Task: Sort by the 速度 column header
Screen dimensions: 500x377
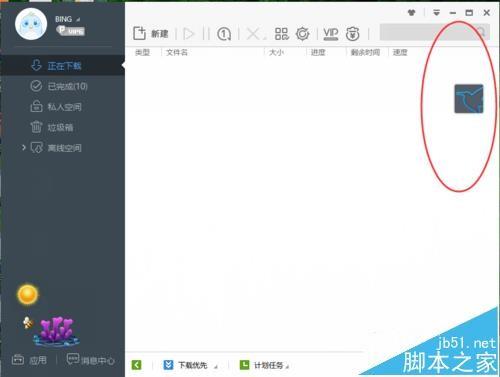Action: tap(400, 52)
